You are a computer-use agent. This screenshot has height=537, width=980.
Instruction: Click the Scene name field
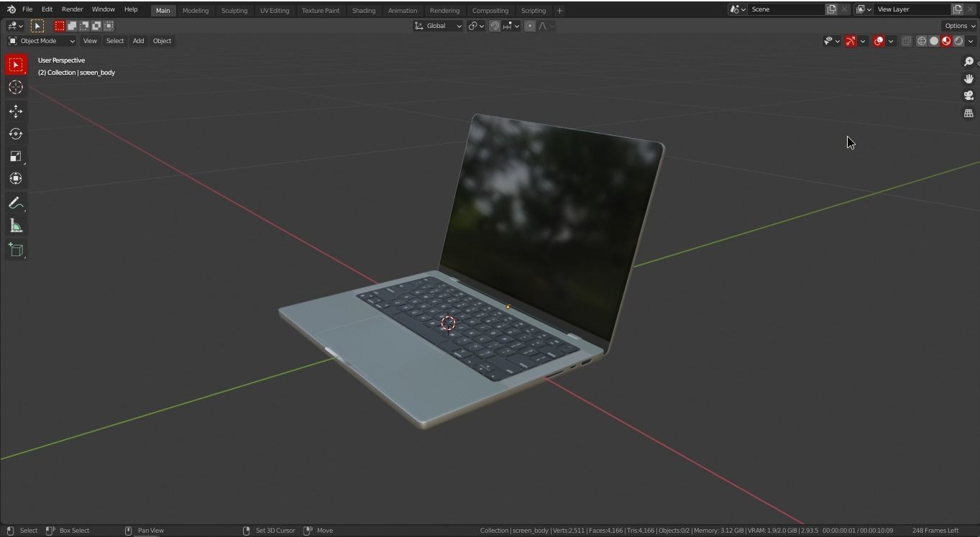[786, 9]
